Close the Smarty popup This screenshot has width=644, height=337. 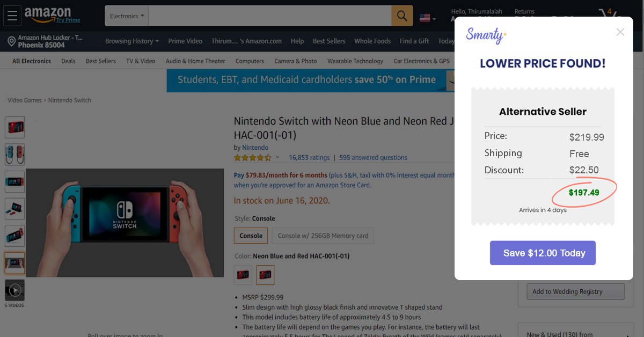coord(620,32)
